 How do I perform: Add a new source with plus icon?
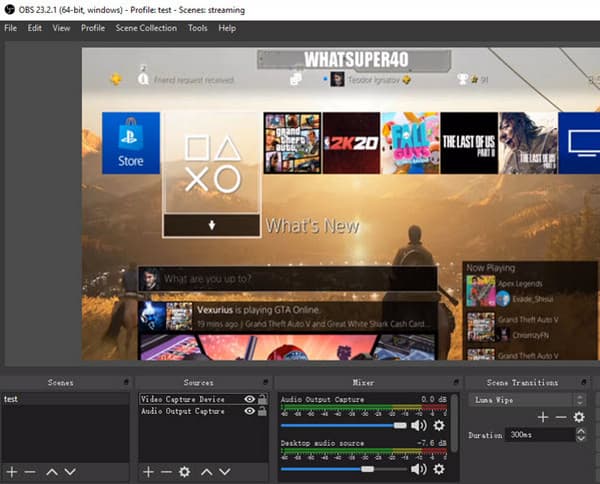tap(148, 472)
